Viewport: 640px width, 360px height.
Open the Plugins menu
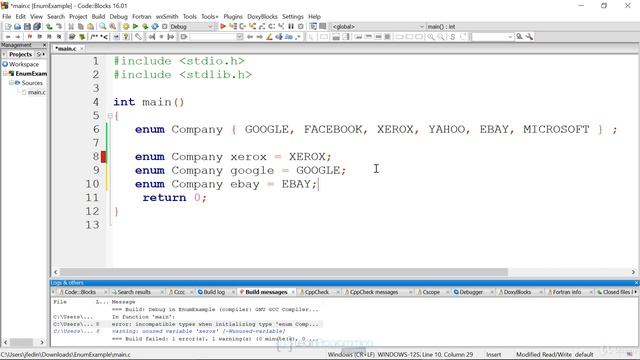point(233,16)
